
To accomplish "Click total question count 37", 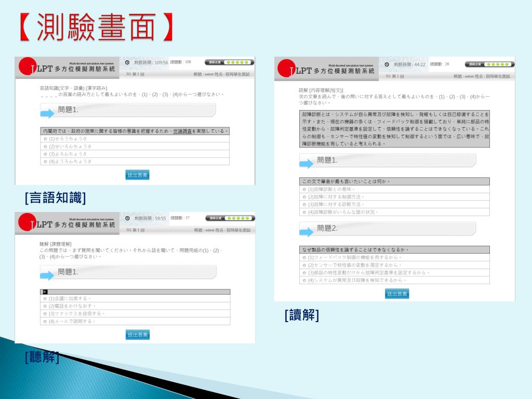I will (180, 218).
